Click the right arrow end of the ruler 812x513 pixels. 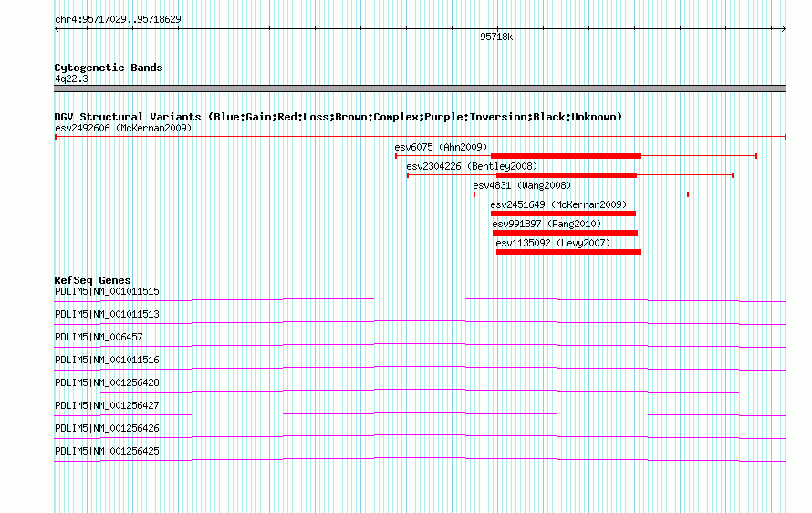pos(783,29)
